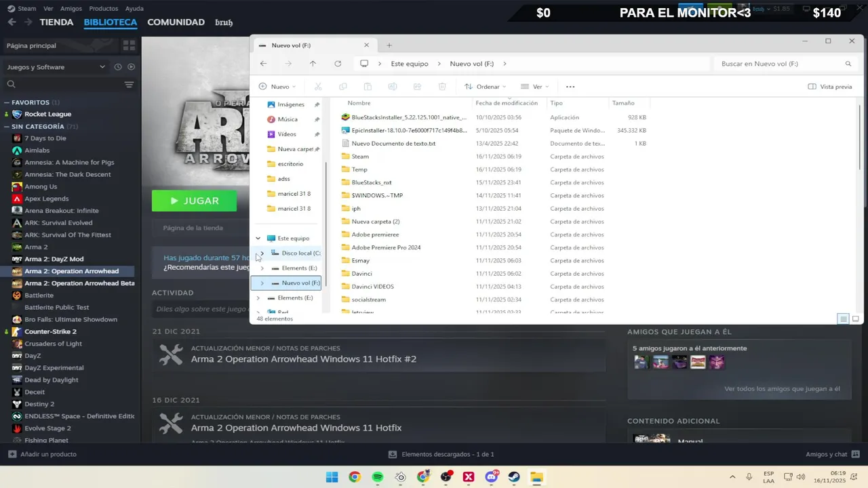Image resolution: width=868 pixels, height=488 pixels.
Task: Open Discord from the taskbar
Action: [x=492, y=477]
